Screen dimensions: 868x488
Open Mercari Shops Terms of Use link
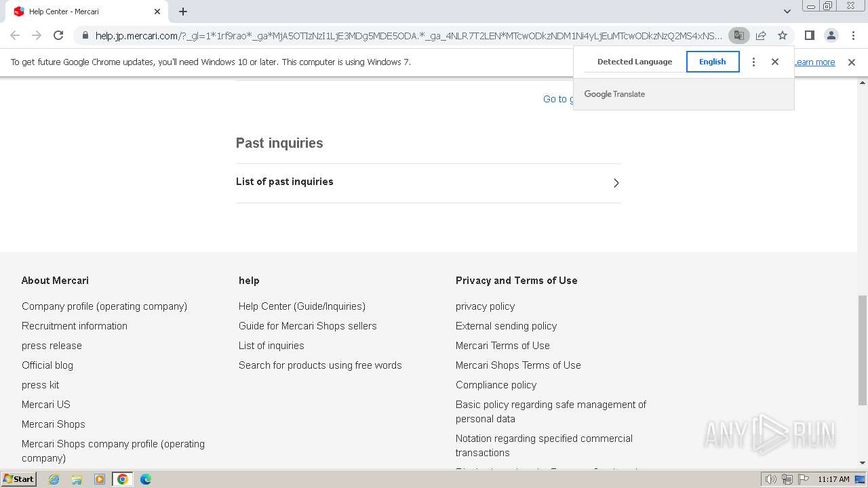click(518, 365)
